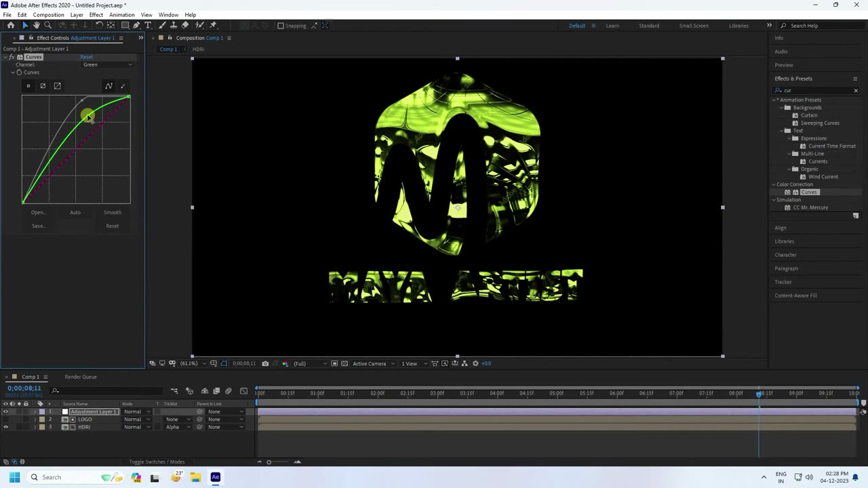Viewport: 868px width, 488px height.
Task: Switch to the Render Queue tab
Action: [x=81, y=377]
